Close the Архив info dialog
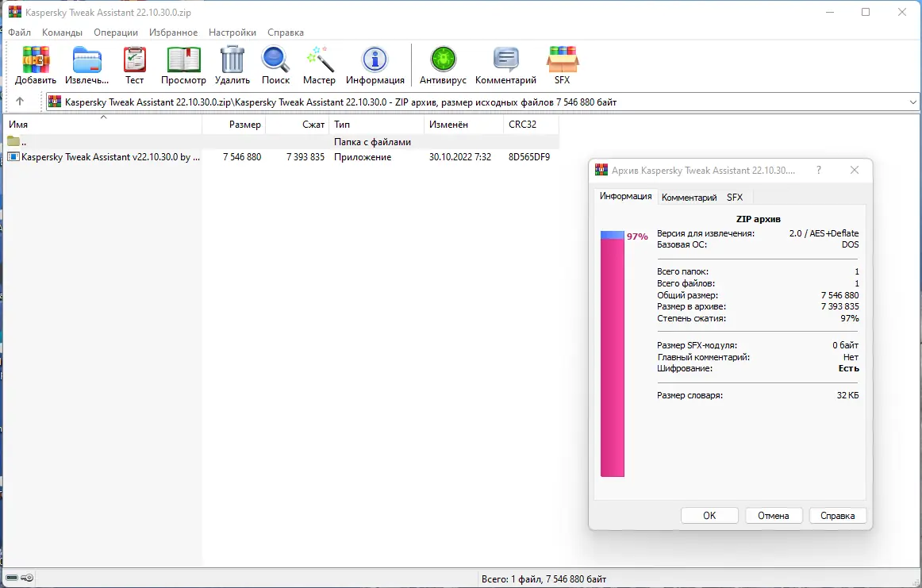Viewport: 922px width, 588px height. point(855,170)
